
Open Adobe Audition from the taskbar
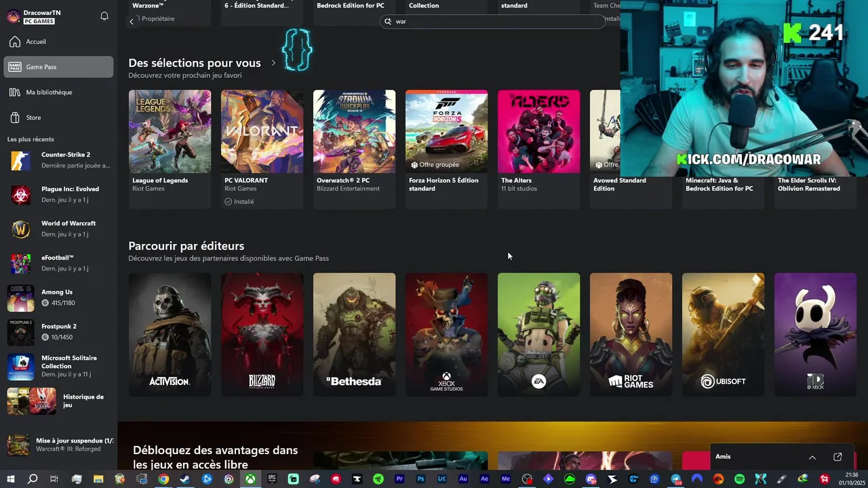click(463, 479)
